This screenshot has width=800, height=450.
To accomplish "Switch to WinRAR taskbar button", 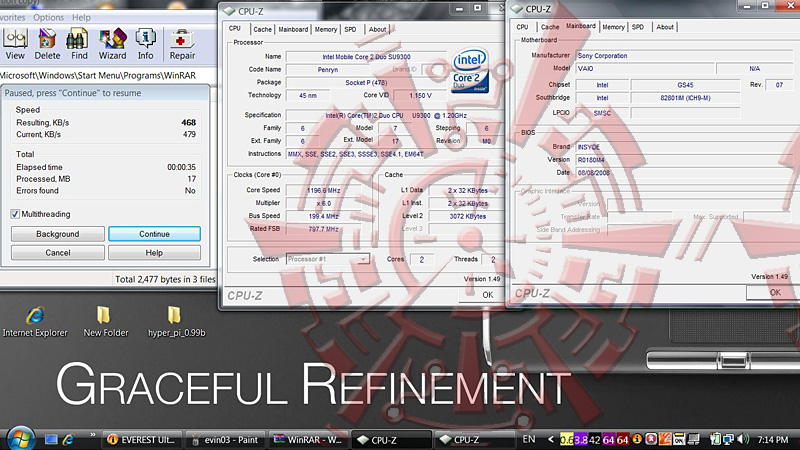I will 308,440.
